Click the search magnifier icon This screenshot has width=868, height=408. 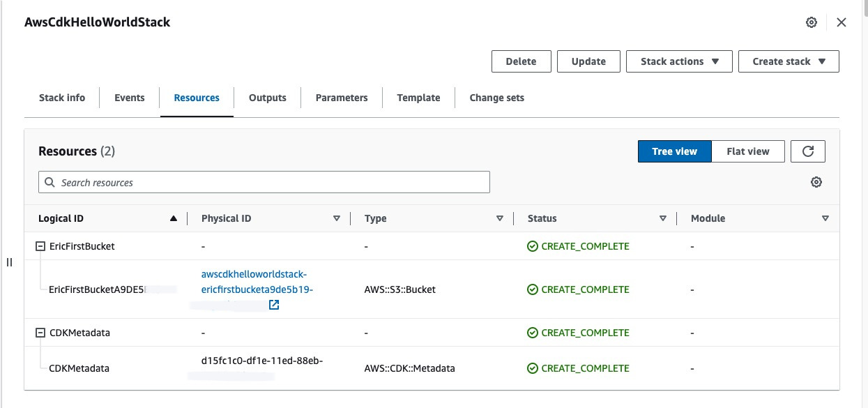(x=50, y=182)
